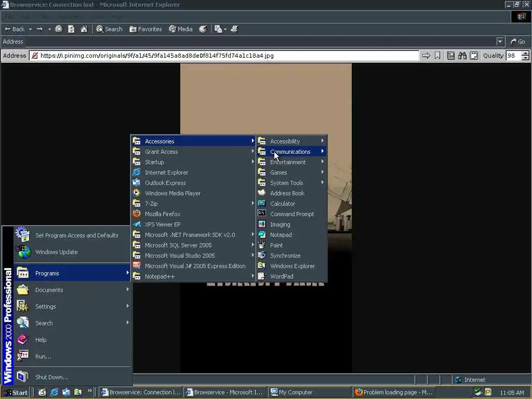The image size is (532, 399).
Task: Click Run... in Start menu
Action: tap(72, 356)
